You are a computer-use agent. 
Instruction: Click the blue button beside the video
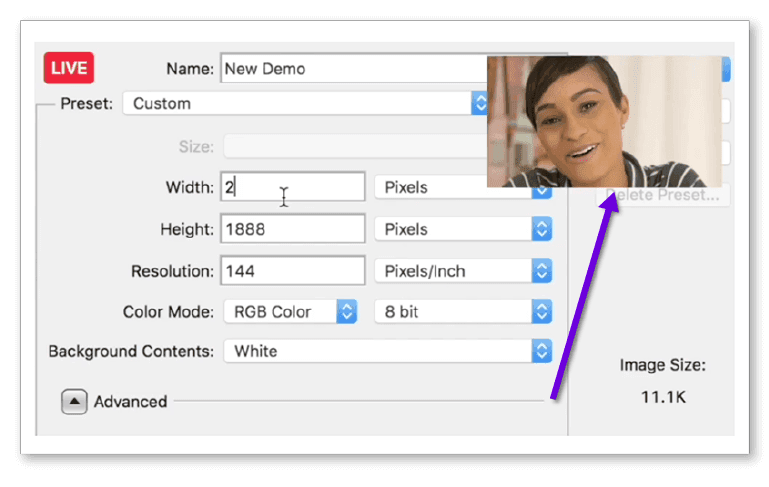point(727,69)
